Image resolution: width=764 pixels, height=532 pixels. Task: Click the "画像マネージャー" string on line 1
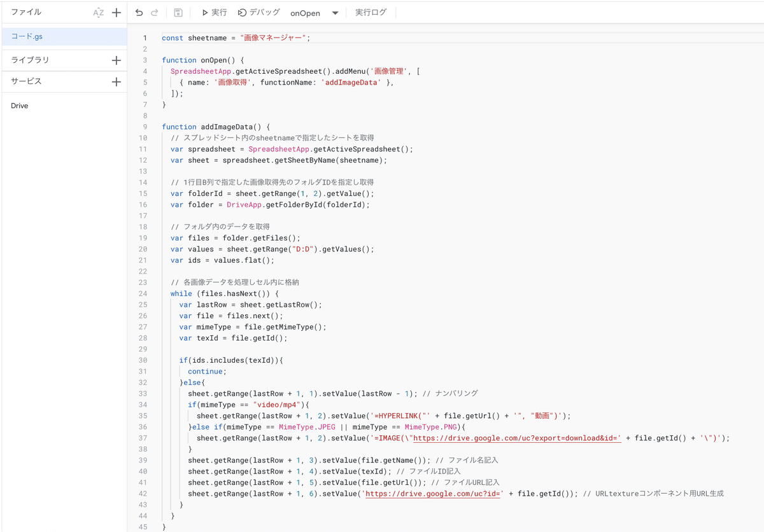click(x=273, y=38)
